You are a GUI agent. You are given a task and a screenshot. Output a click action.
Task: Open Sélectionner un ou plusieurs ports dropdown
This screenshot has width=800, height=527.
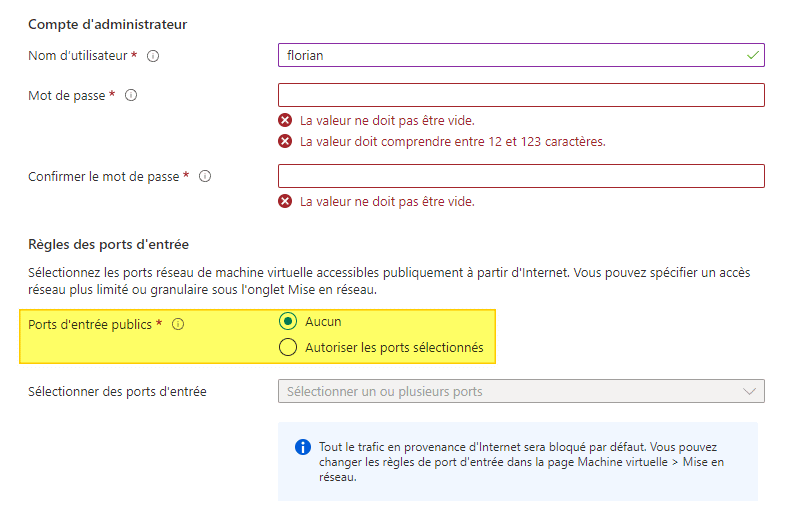point(510,391)
